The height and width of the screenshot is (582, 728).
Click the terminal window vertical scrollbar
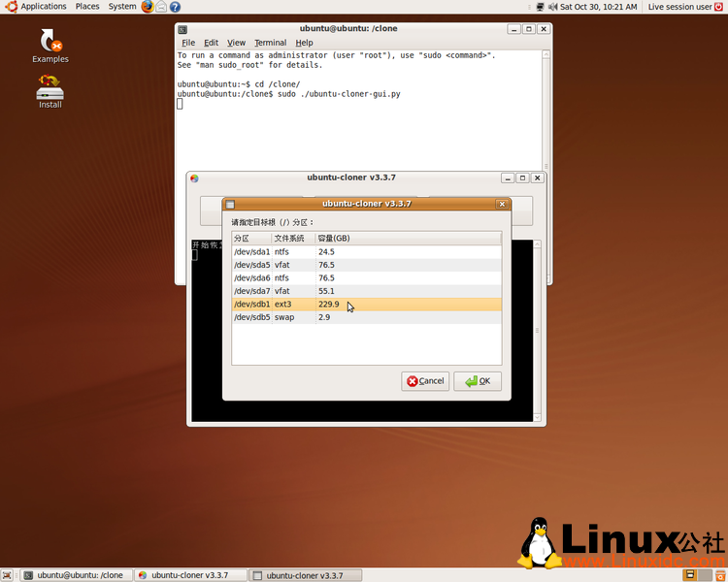[546, 110]
